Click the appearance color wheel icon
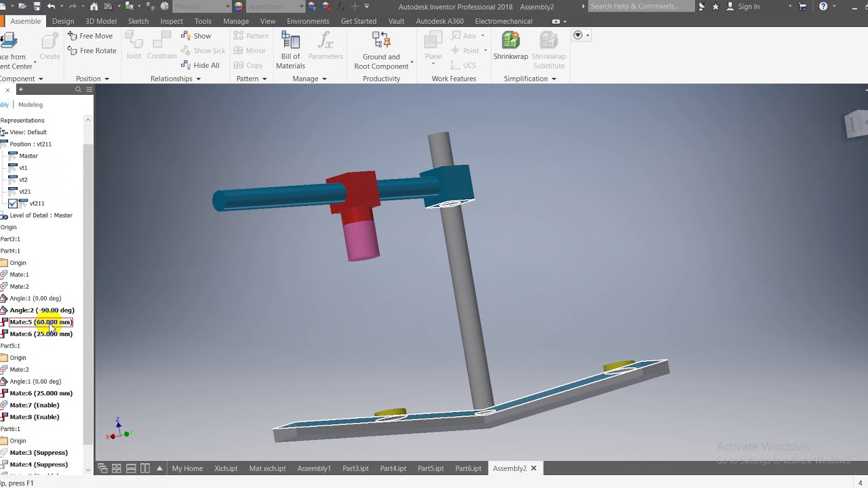868x488 pixels. pyautogui.click(x=238, y=6)
